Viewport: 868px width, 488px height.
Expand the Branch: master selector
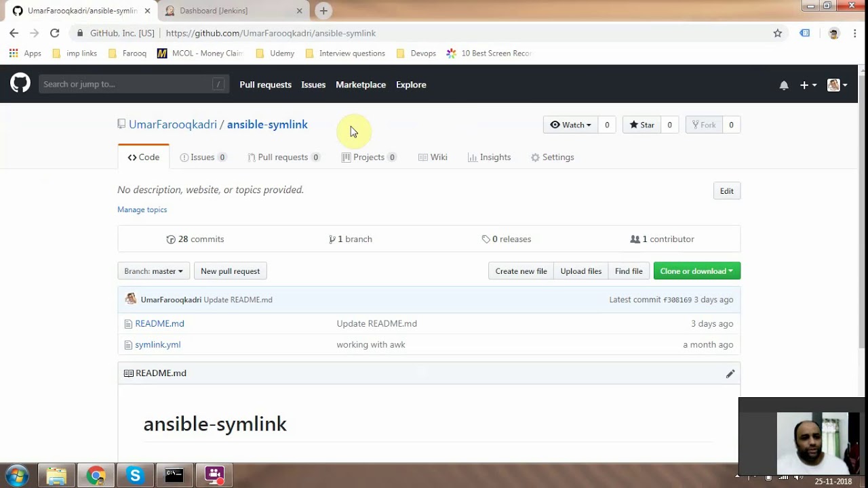pos(153,271)
